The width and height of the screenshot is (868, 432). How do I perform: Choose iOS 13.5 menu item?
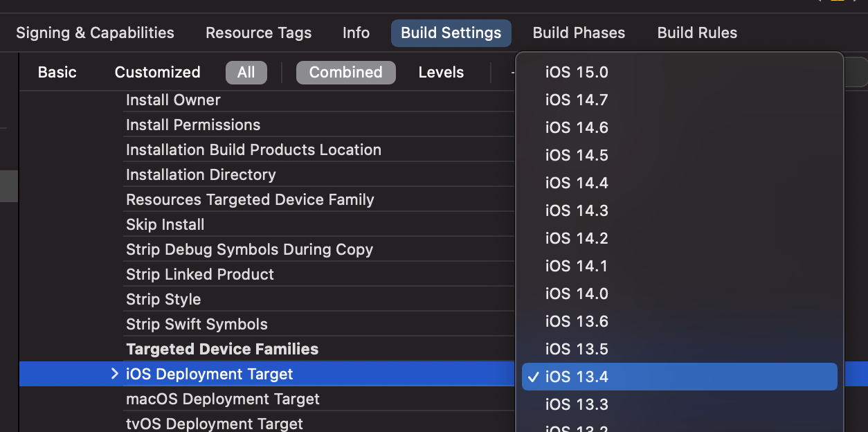[x=679, y=349]
